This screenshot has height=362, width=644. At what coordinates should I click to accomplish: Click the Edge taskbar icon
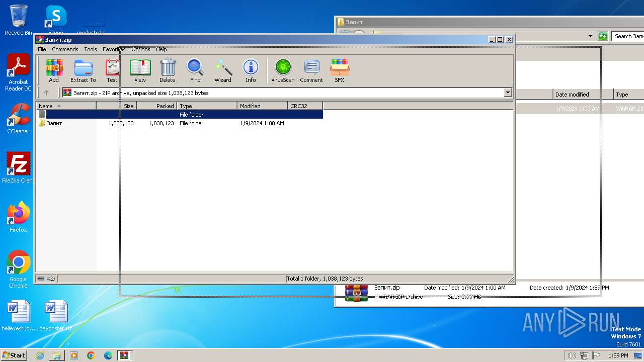108,355
